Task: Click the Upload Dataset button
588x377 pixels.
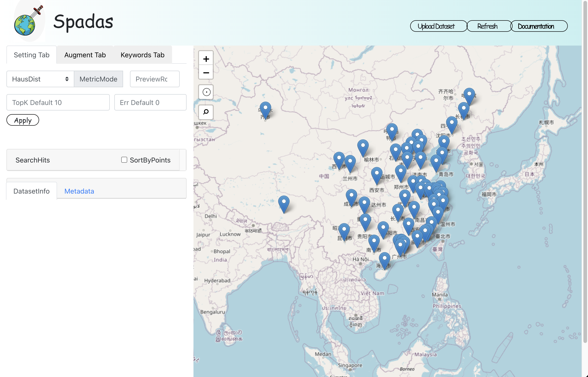Action: coord(436,26)
